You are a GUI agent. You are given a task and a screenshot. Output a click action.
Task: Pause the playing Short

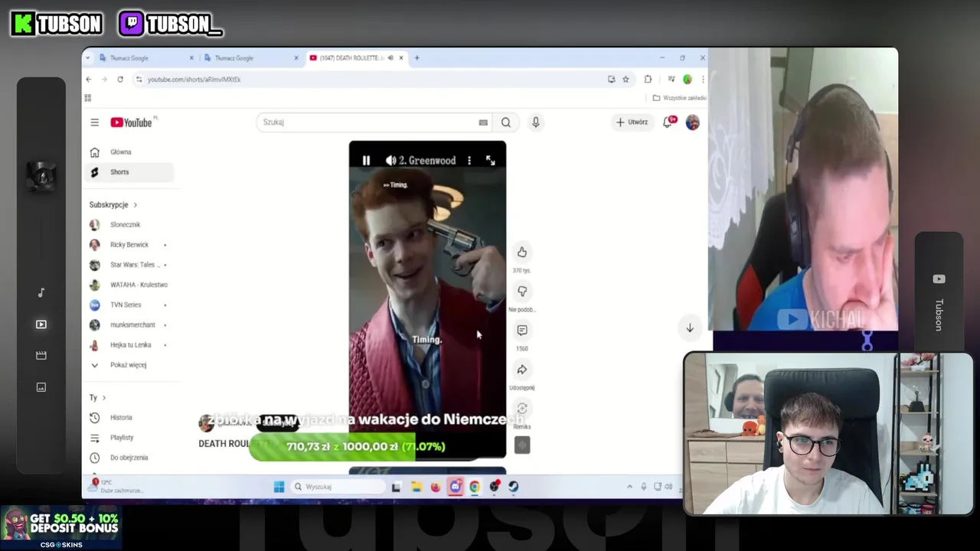pyautogui.click(x=366, y=161)
